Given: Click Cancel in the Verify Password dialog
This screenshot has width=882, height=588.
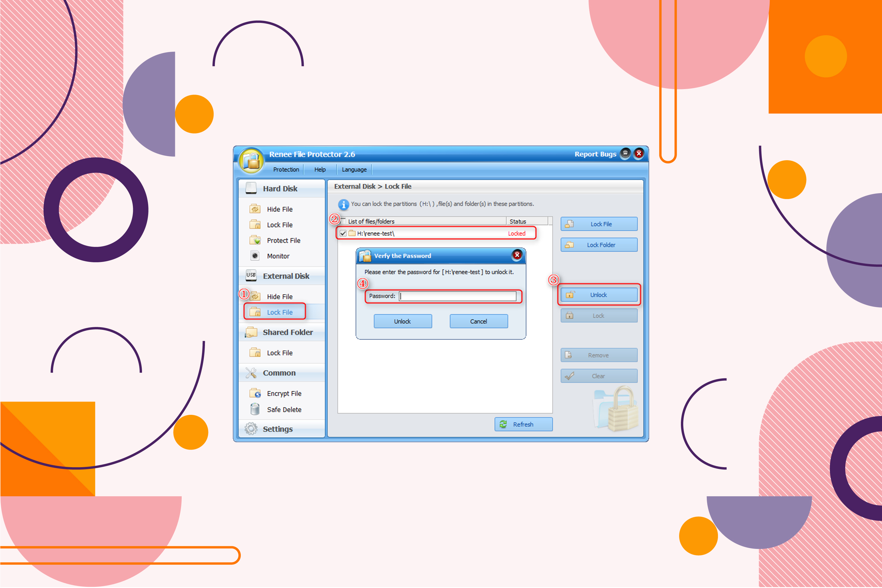Looking at the screenshot, I should 479,321.
